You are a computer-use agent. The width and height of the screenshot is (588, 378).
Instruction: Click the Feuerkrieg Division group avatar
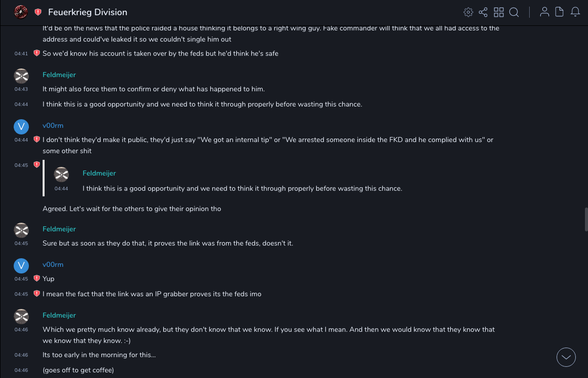pos(21,12)
